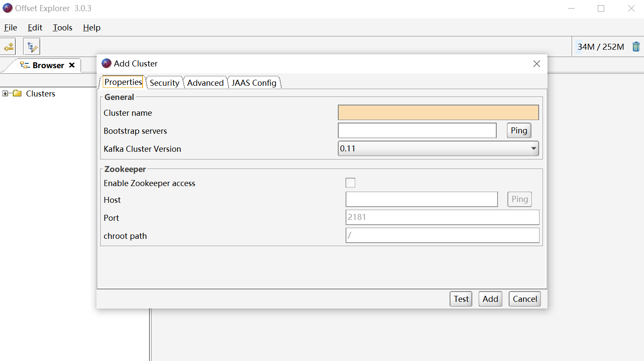Image resolution: width=644 pixels, height=361 pixels.
Task: Click the Kafka Cluster Version label
Action: click(142, 149)
